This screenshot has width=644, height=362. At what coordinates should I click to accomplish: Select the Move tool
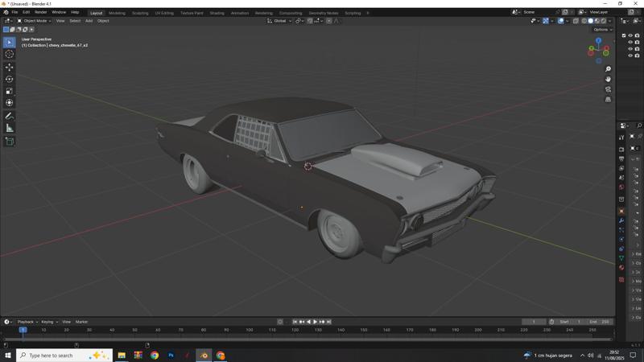pyautogui.click(x=10, y=67)
